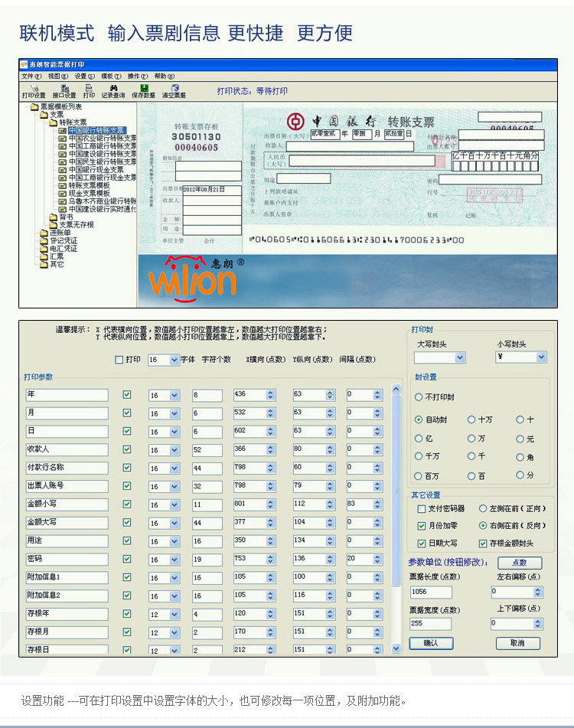Open the 大写封头 dropdown

coord(459,357)
